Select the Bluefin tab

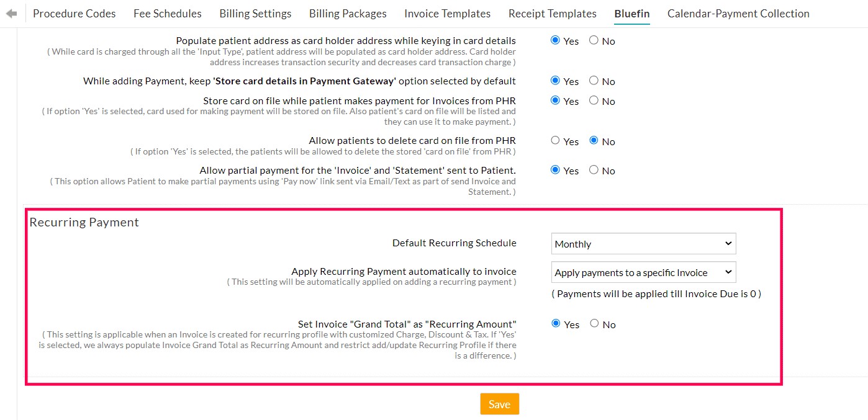click(x=631, y=13)
